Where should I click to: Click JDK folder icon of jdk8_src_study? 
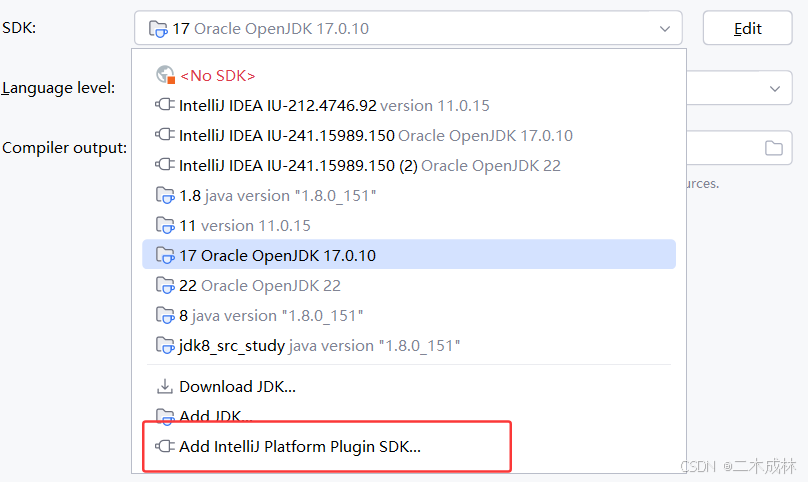coord(165,345)
